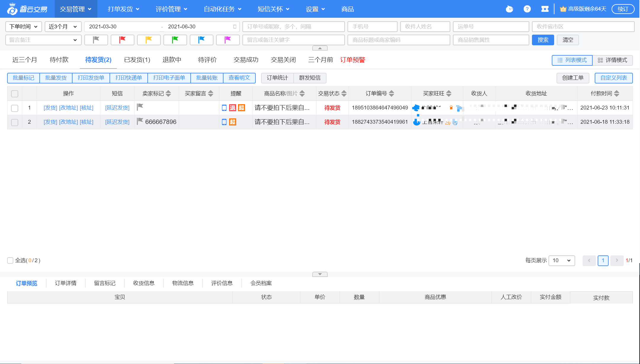
Task: Open the coupon ticket icon in header
Action: pos(545,9)
